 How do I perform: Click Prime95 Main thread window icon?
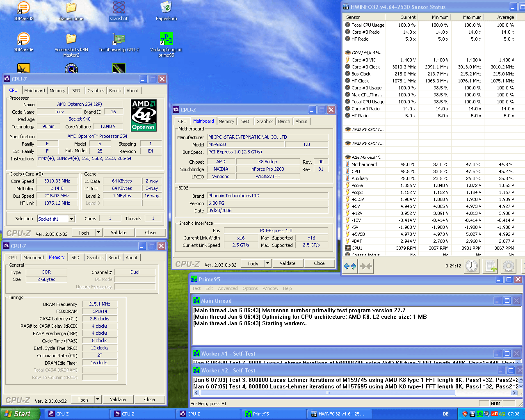(x=196, y=301)
